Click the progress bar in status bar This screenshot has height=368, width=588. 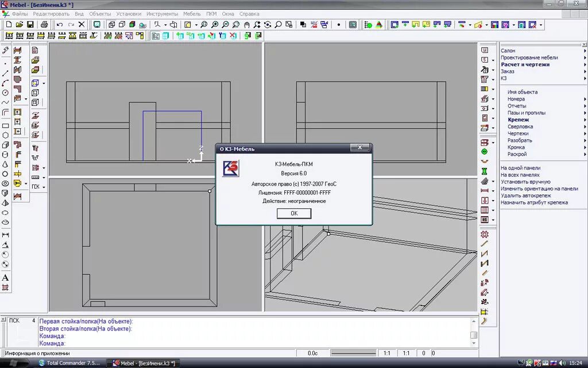click(x=353, y=353)
